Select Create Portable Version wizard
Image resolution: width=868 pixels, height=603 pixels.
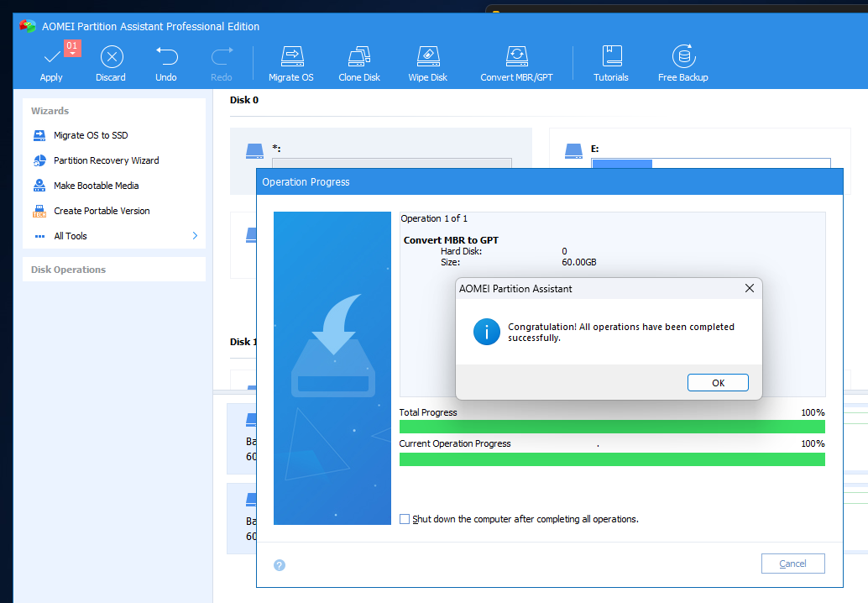102,211
